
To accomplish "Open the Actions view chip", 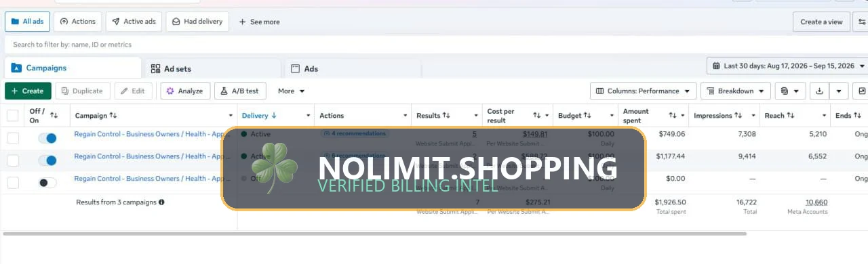I will (x=78, y=22).
